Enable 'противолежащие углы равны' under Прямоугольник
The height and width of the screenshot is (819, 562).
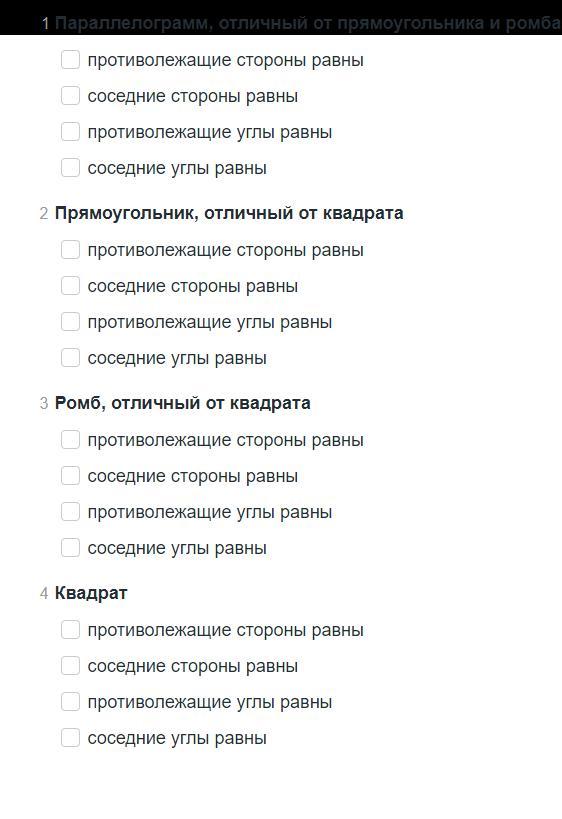point(71,322)
